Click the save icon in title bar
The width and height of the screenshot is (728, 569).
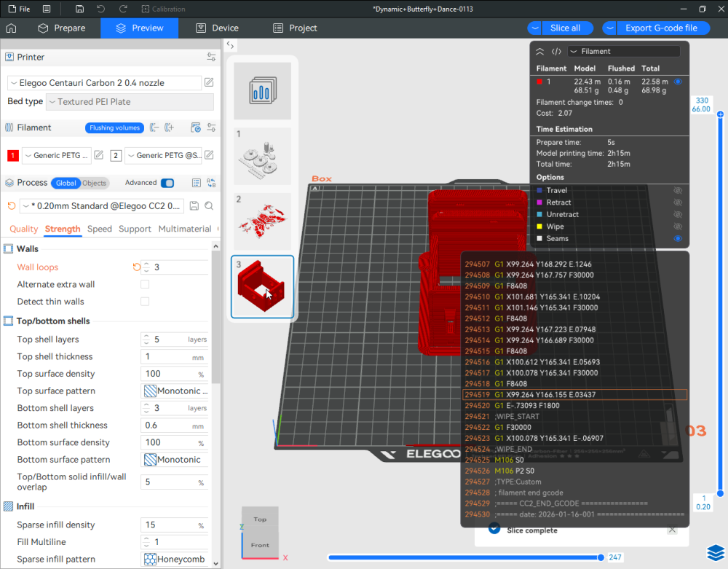79,9
